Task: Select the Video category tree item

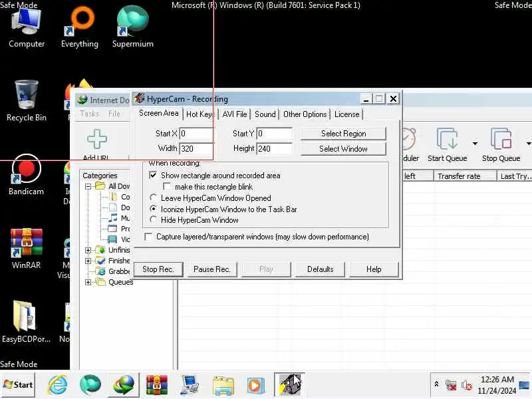Action: [119, 239]
